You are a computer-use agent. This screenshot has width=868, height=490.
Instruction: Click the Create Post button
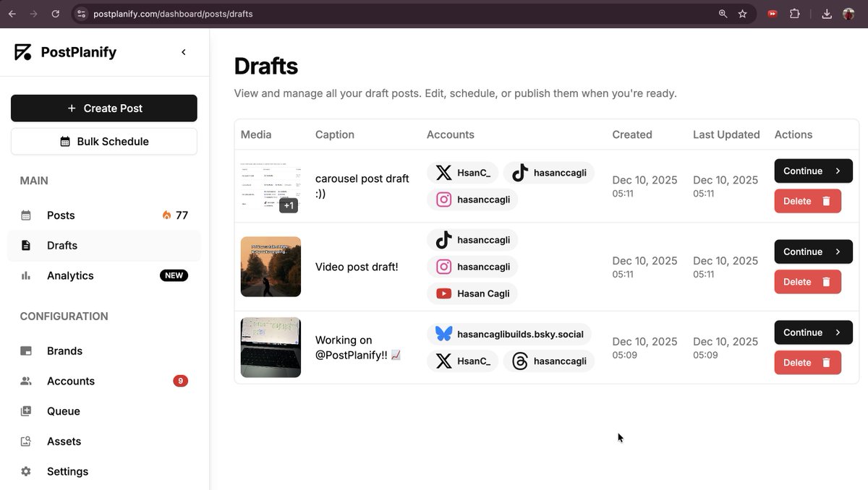(x=103, y=108)
